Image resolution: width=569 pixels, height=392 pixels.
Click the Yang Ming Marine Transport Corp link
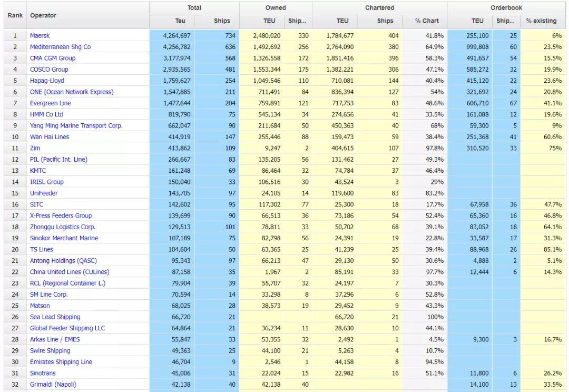(x=76, y=126)
